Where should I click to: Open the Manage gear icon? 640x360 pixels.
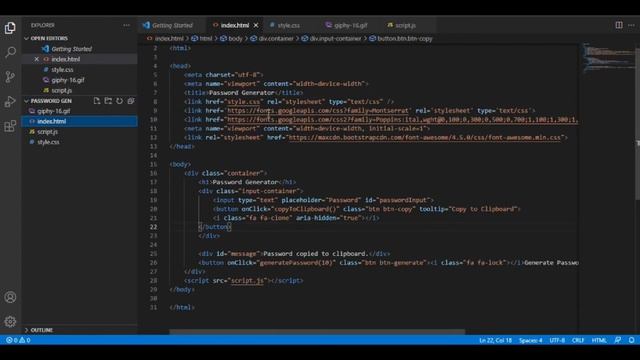pos(10,322)
